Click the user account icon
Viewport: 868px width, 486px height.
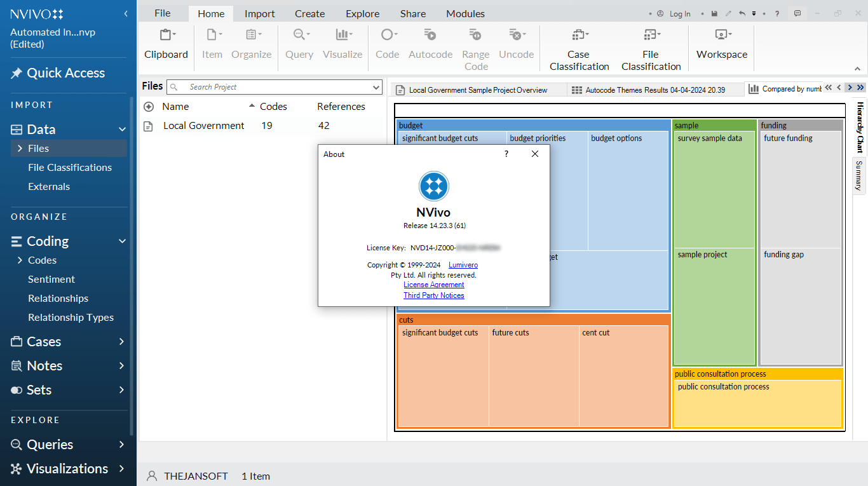660,13
